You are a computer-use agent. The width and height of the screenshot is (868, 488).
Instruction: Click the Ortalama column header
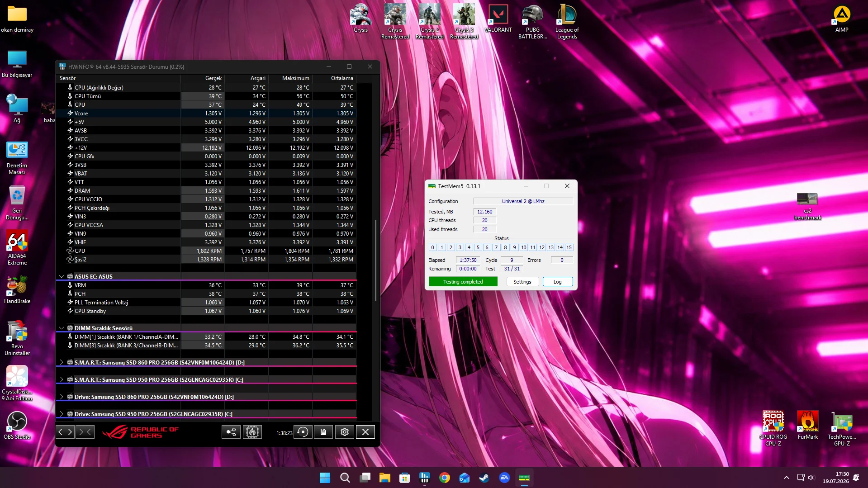342,78
